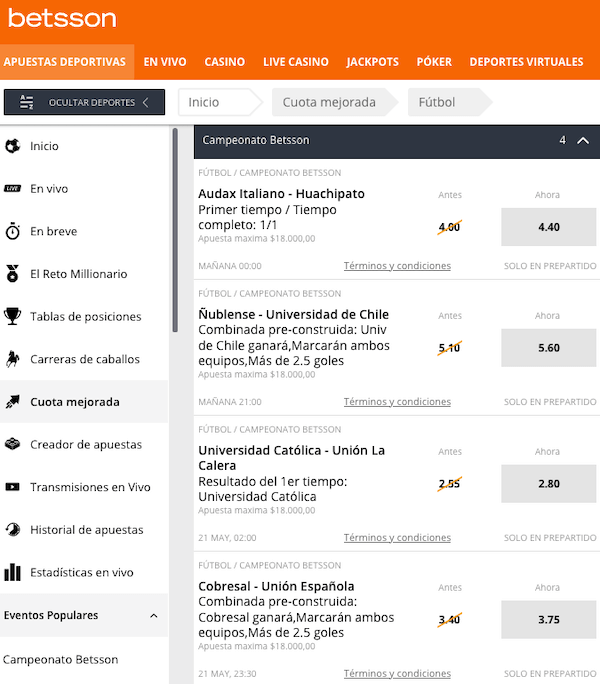The width and height of the screenshot is (600, 684).
Task: Click the Inicio breadcrumb
Action: (220, 102)
